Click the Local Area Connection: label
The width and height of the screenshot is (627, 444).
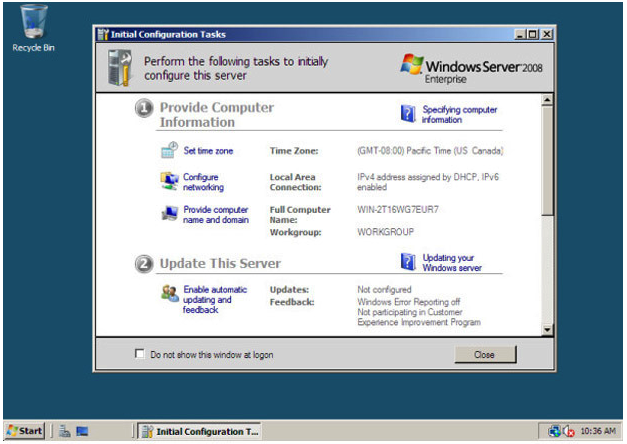pos(295,182)
